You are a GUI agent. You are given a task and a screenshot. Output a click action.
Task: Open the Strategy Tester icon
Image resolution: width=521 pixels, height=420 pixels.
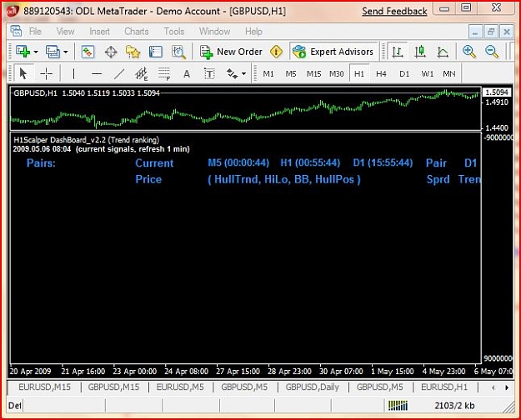(178, 52)
